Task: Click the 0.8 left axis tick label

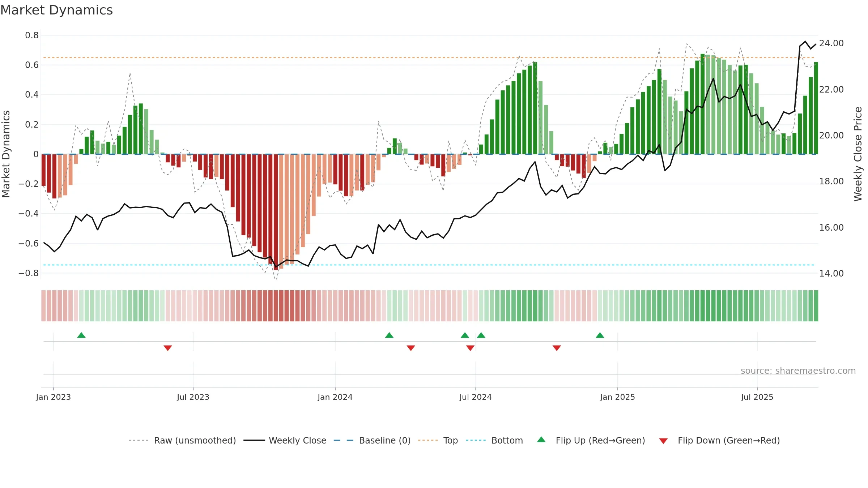Action: (x=32, y=35)
